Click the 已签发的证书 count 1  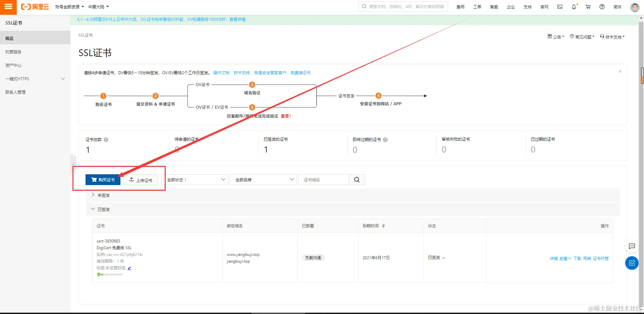tap(266, 150)
